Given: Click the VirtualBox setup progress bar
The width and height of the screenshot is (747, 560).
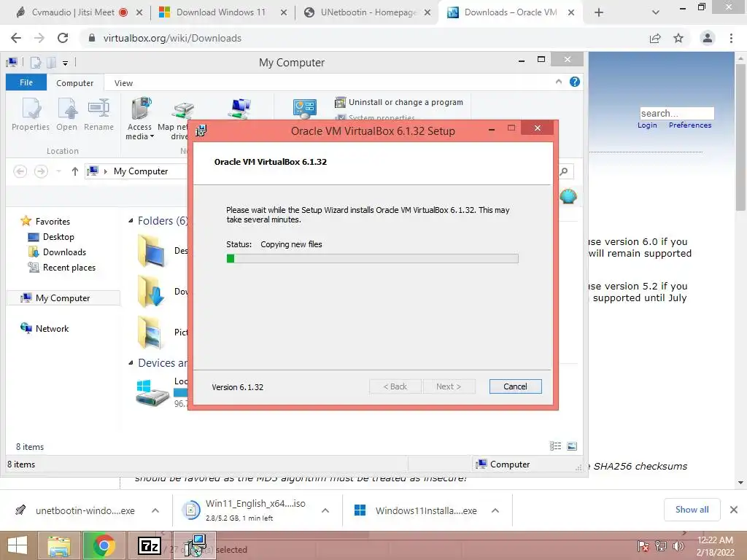Looking at the screenshot, I should (x=372, y=258).
